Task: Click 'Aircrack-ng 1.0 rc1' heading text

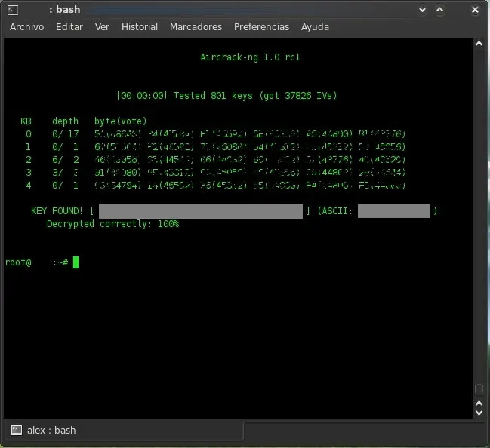Action: [250, 57]
